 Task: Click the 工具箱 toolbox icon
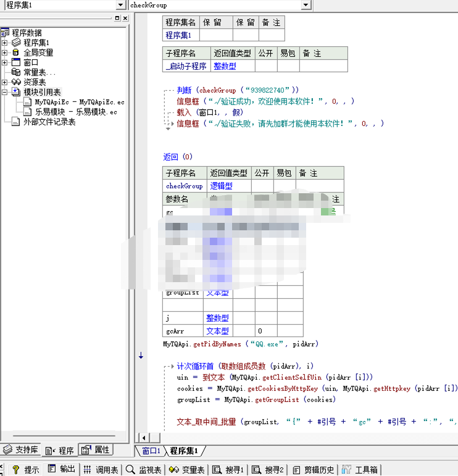click(347, 470)
